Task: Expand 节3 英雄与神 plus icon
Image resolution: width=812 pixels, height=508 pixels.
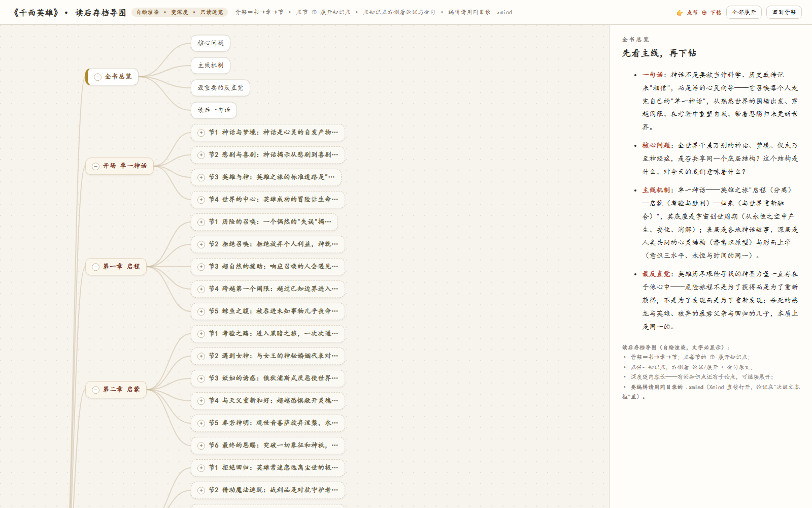Action: tap(201, 177)
